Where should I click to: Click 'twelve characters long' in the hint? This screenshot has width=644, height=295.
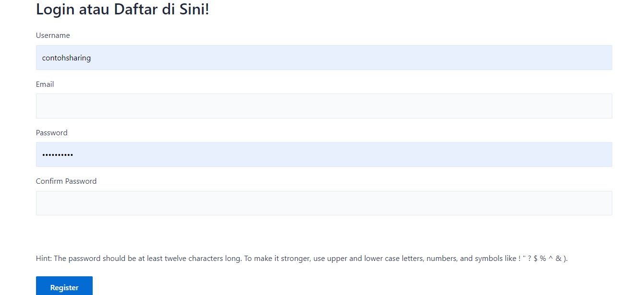click(202, 259)
